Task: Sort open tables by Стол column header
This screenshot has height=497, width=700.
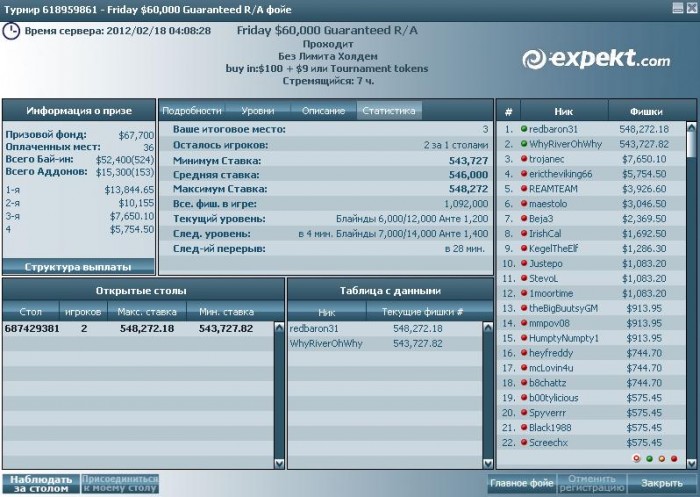Action: click(x=30, y=312)
